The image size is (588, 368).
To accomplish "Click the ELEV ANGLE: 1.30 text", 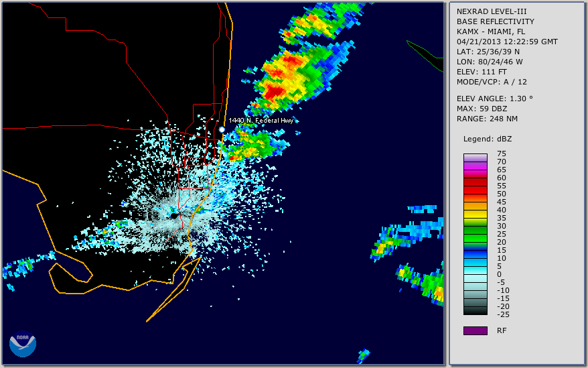I will pyautogui.click(x=495, y=99).
